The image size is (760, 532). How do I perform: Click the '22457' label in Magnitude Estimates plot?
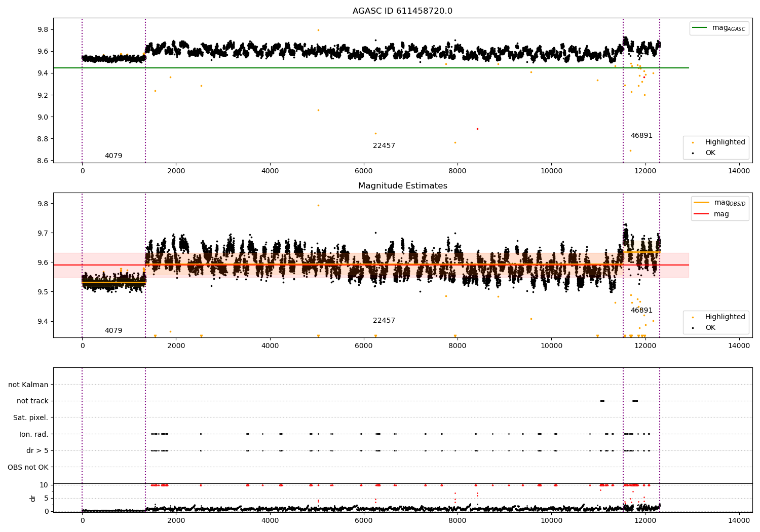click(384, 321)
